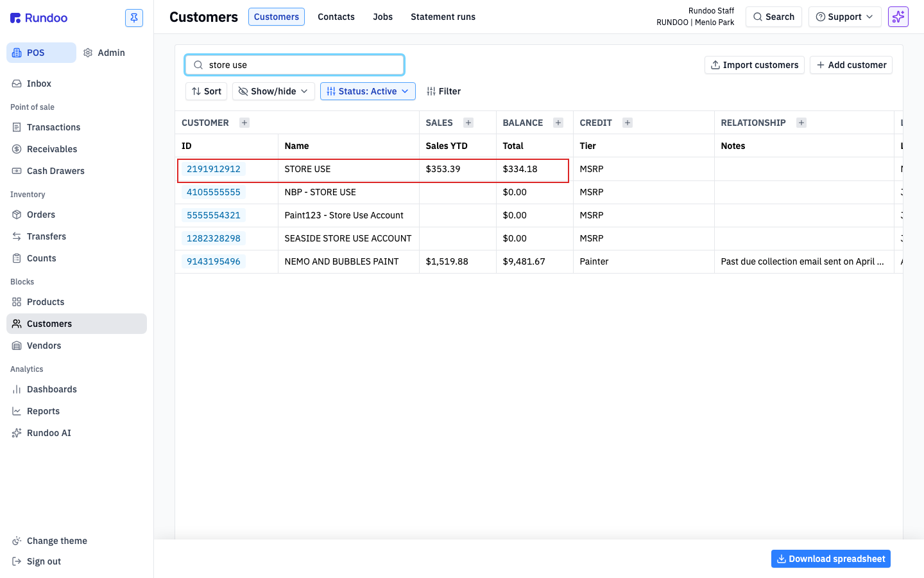This screenshot has height=578, width=924.
Task: Open Receivables in the sidebar
Action: coord(76,149)
